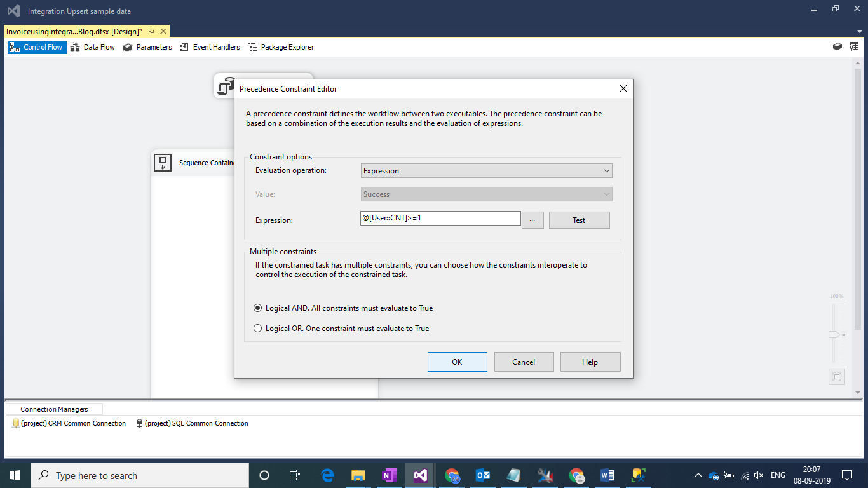Image resolution: width=868 pixels, height=488 pixels.
Task: Switch to the Package Explorer tab
Action: 281,47
